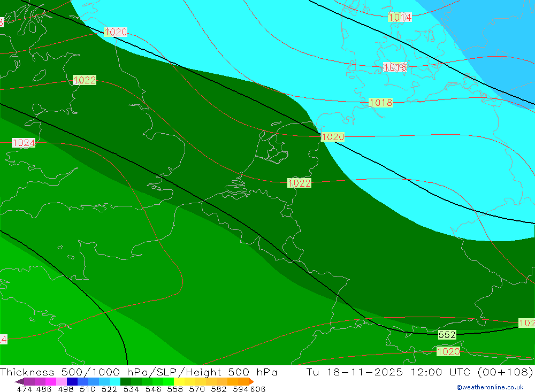The width and height of the screenshot is (535, 392).
Task: Click the 498 legend value
Action: click(66, 389)
